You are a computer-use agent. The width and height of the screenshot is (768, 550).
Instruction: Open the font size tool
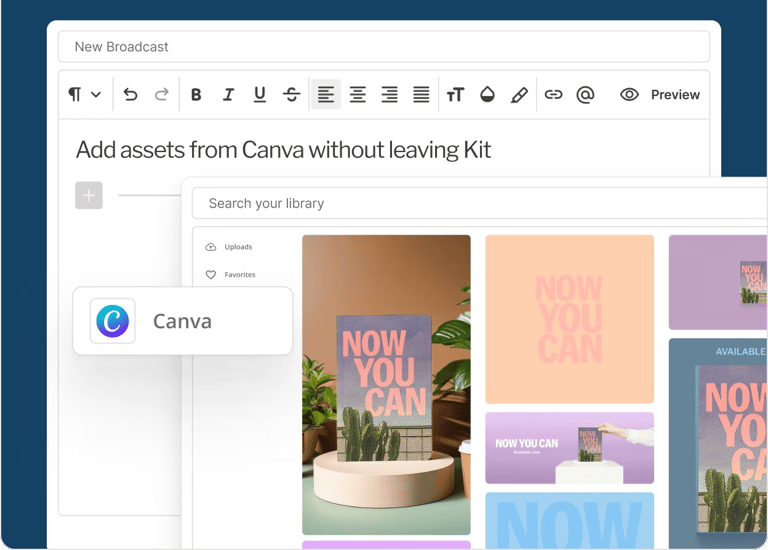(x=455, y=95)
